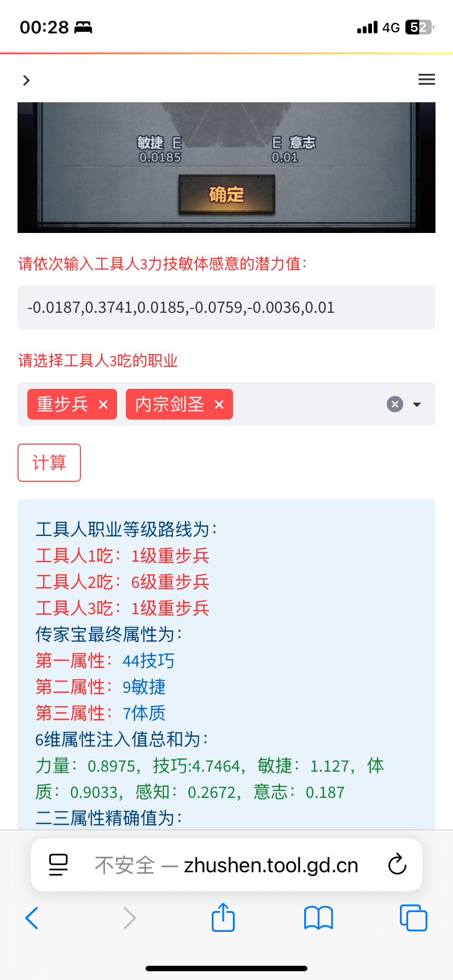453x980 pixels.
Task: Remove the 重步兵 tag
Action: pos(103,405)
